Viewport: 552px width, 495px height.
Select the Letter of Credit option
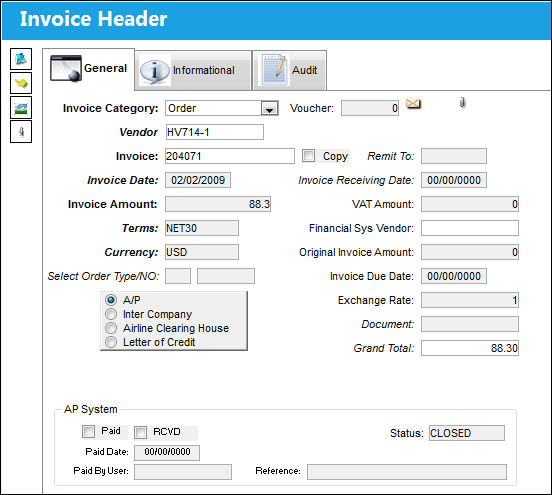[111, 342]
